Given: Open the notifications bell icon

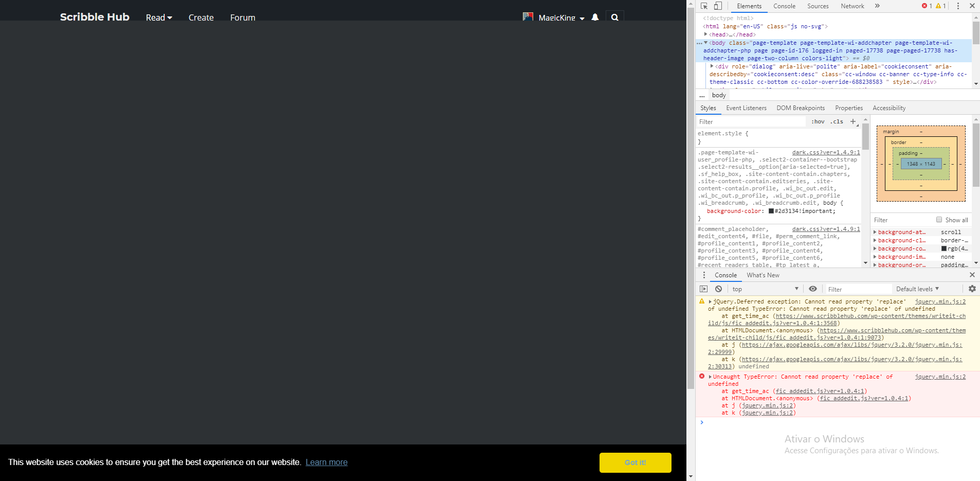Looking at the screenshot, I should pos(595,17).
